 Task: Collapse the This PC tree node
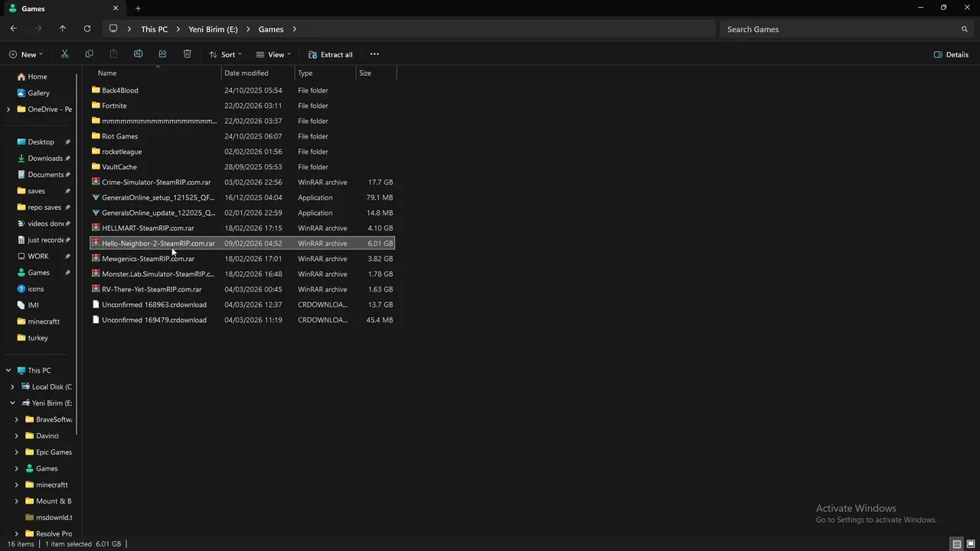pyautogui.click(x=8, y=370)
